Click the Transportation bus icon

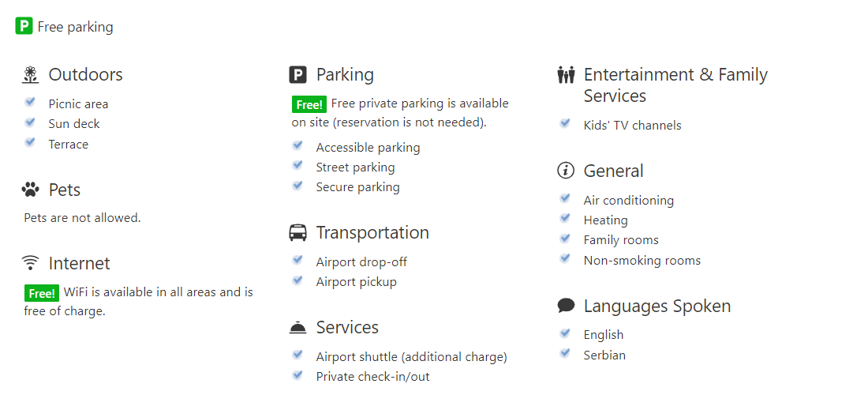click(297, 233)
